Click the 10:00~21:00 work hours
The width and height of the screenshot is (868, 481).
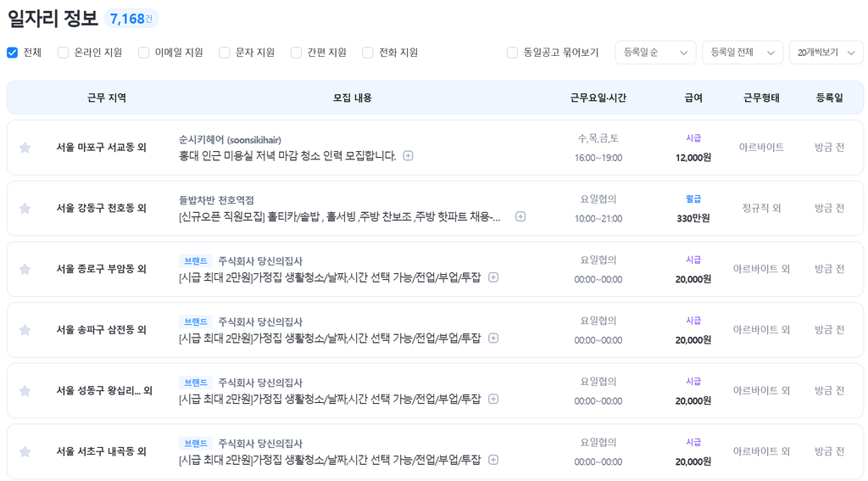click(598, 219)
